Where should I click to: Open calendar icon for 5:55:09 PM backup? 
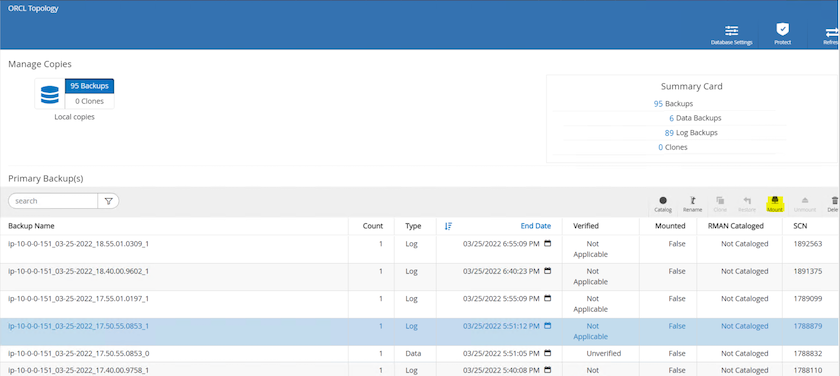point(548,298)
